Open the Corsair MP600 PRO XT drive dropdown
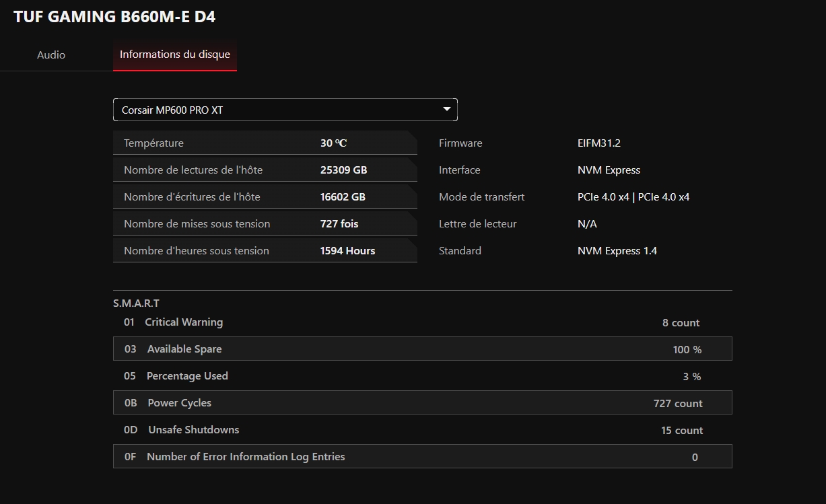This screenshot has height=504, width=826. [285, 110]
